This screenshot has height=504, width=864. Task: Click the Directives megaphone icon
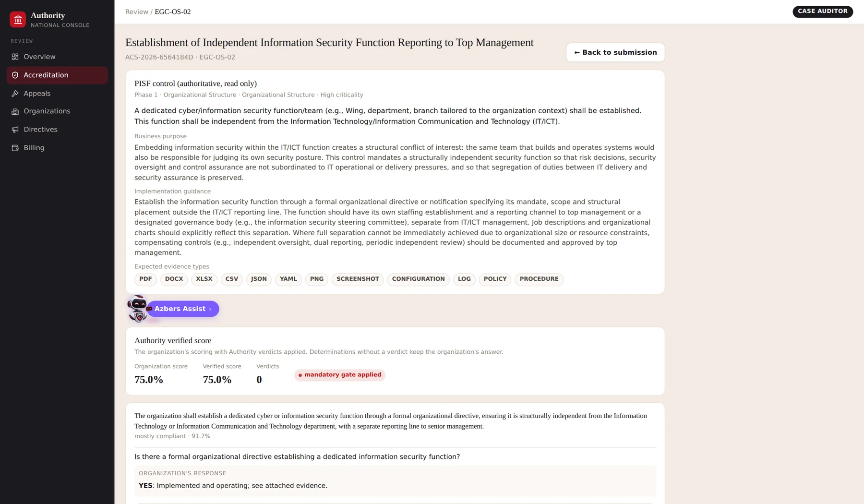click(x=15, y=130)
